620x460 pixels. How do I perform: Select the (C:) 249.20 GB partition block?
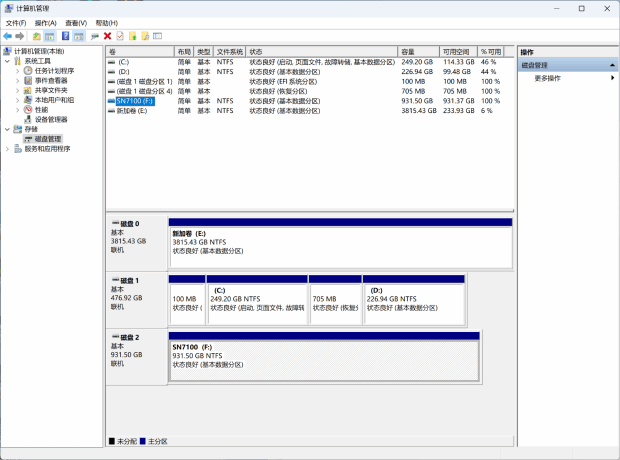tap(257, 300)
